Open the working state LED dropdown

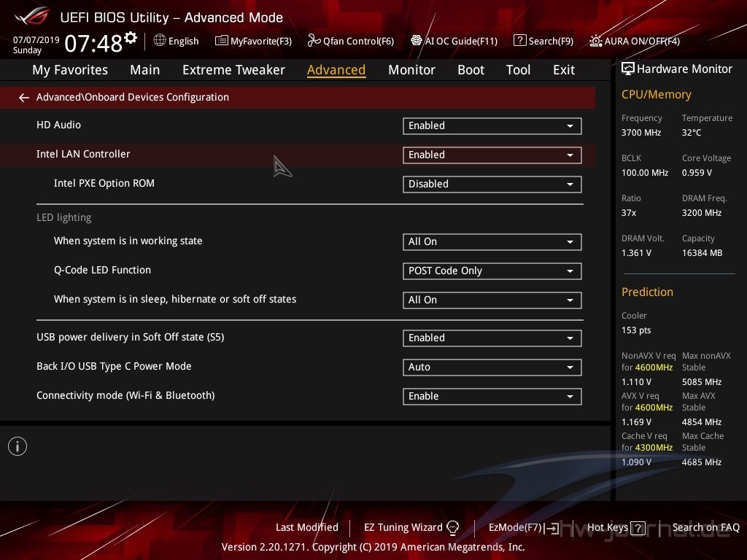pos(492,242)
